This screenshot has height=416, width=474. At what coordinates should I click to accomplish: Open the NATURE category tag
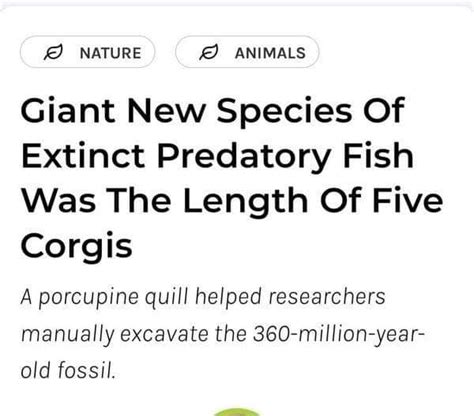point(87,52)
